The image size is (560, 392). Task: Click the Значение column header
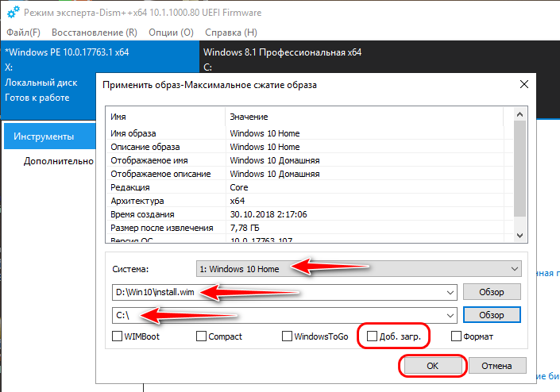point(365,117)
